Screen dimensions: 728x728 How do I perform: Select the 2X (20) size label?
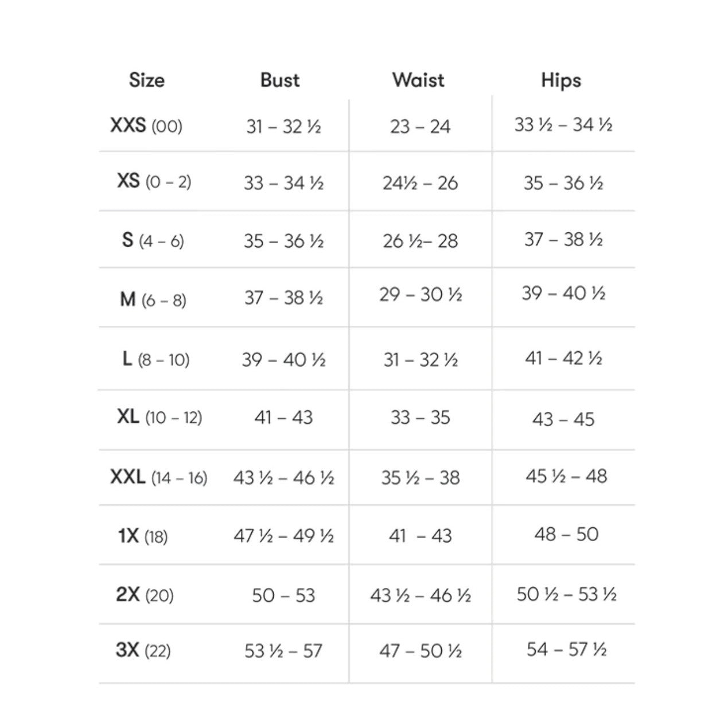coord(145,595)
